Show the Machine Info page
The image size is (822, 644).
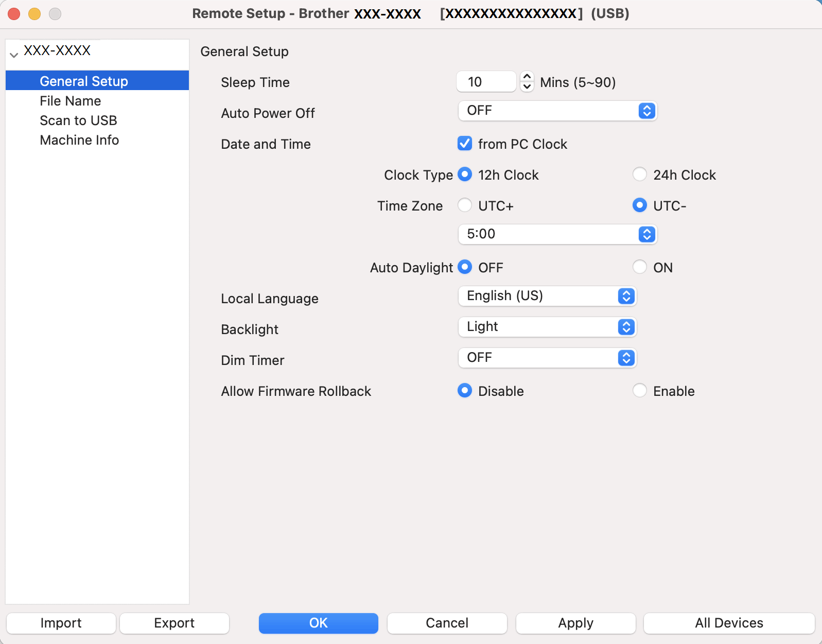(x=79, y=140)
